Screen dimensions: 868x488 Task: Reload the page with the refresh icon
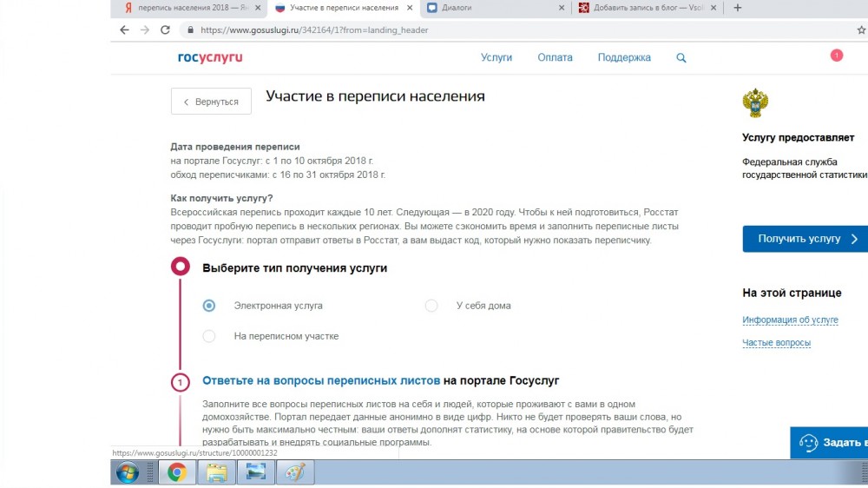click(165, 30)
